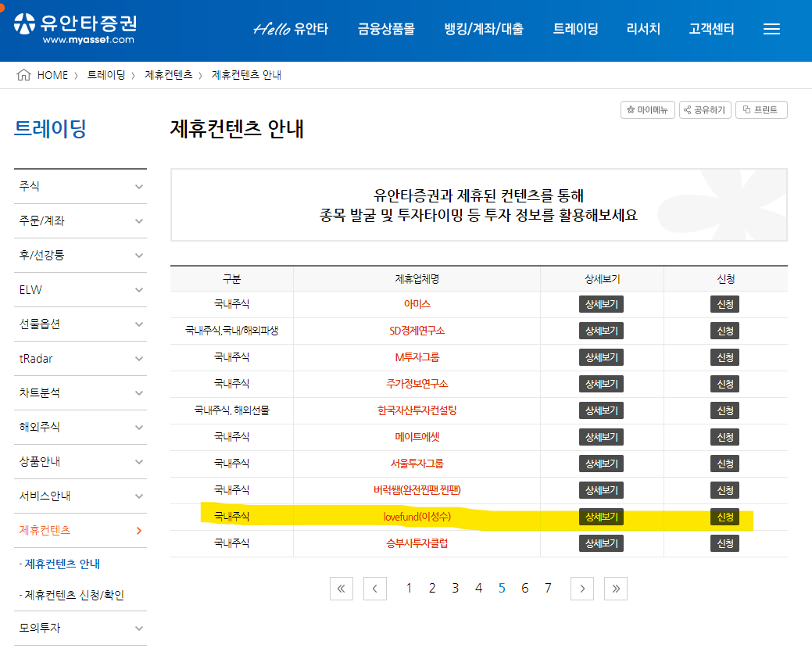
Task: Click 제휴컨텐츠 in the breadcrumb
Action: (169, 75)
